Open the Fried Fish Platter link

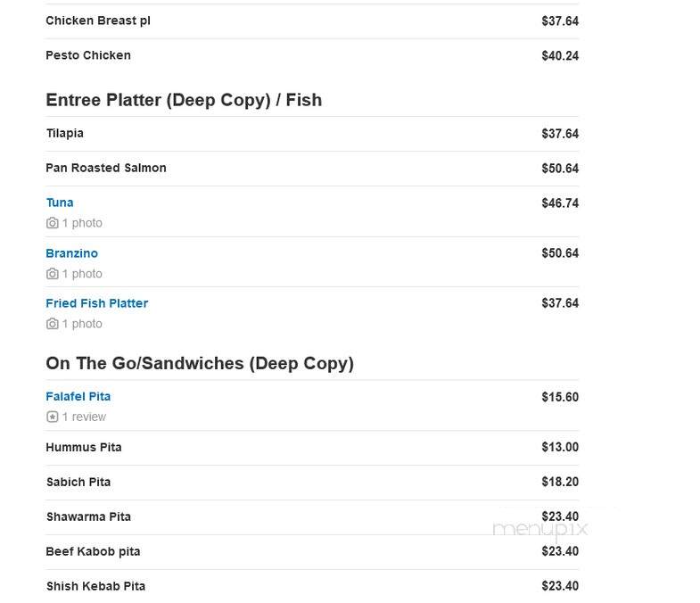(x=97, y=303)
